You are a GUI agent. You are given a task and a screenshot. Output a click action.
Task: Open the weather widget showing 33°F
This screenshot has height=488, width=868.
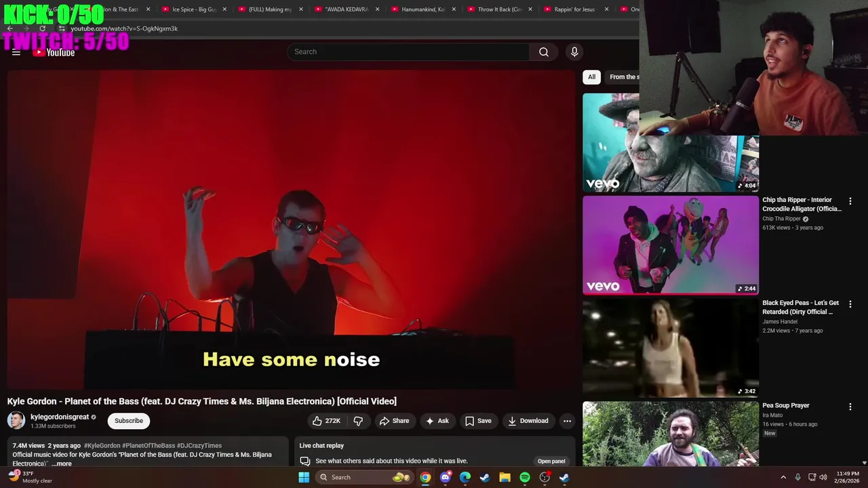click(29, 477)
